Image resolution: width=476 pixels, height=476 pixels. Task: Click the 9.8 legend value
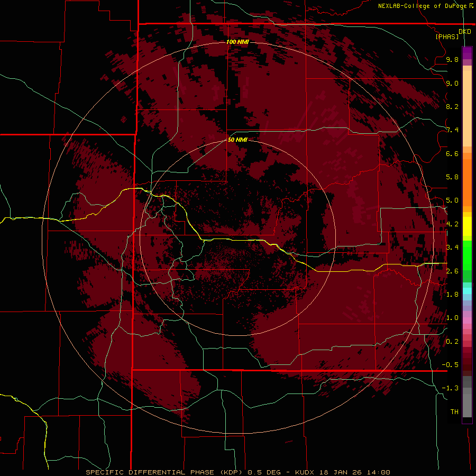coord(452,59)
